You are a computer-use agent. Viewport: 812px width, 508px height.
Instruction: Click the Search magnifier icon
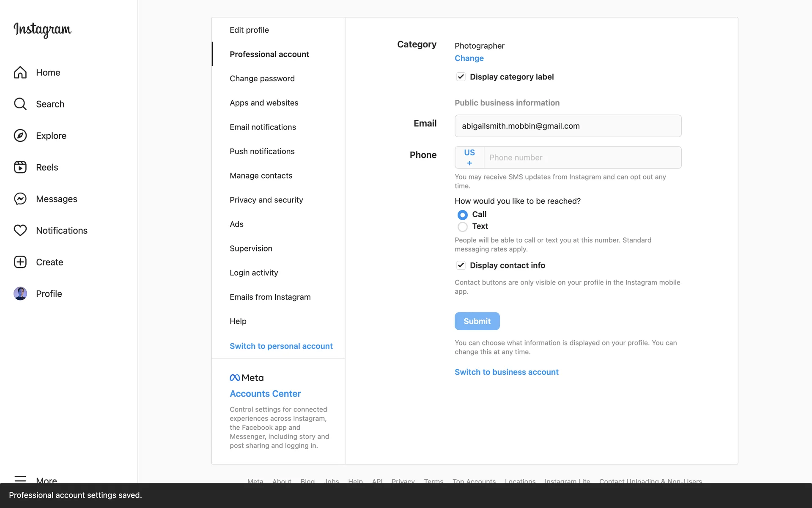(20, 104)
